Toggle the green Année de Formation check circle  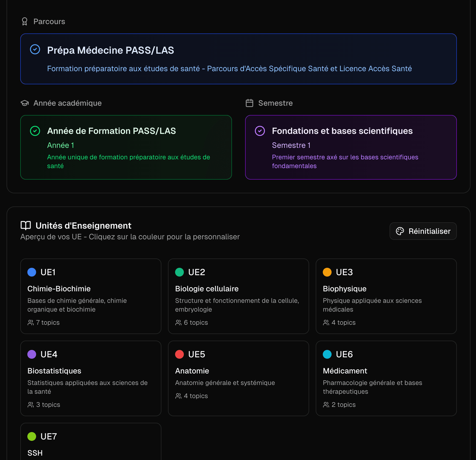35,131
